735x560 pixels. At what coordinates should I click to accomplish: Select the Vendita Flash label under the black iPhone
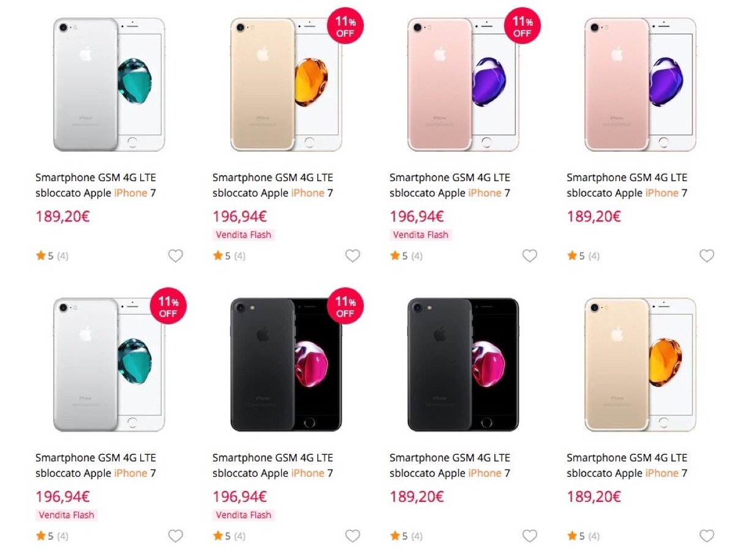pyautogui.click(x=244, y=515)
